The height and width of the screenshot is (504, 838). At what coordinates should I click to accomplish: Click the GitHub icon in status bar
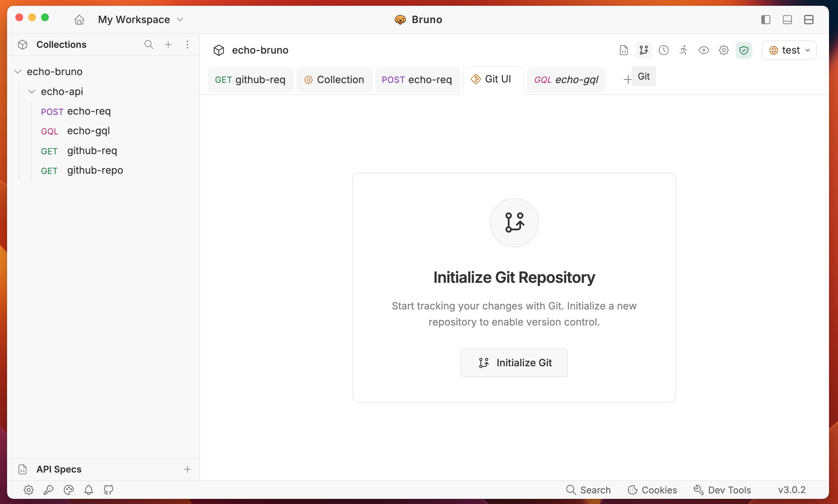tap(108, 490)
